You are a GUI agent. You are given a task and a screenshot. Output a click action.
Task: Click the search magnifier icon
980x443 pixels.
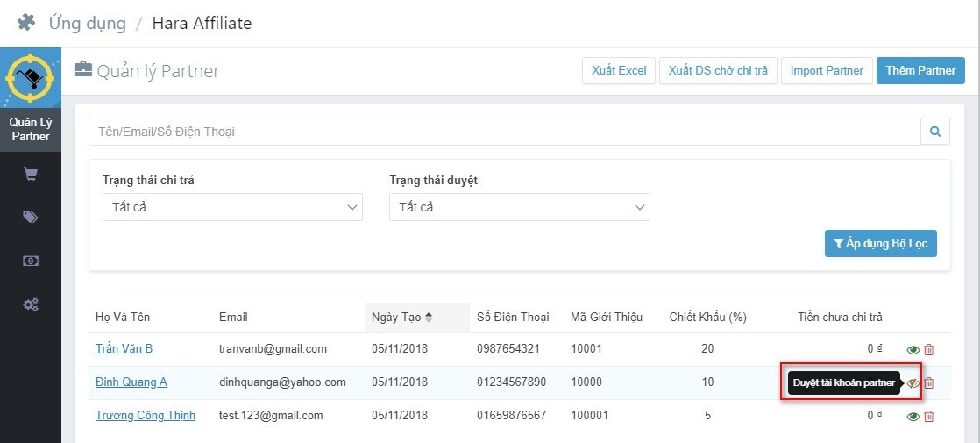point(935,132)
